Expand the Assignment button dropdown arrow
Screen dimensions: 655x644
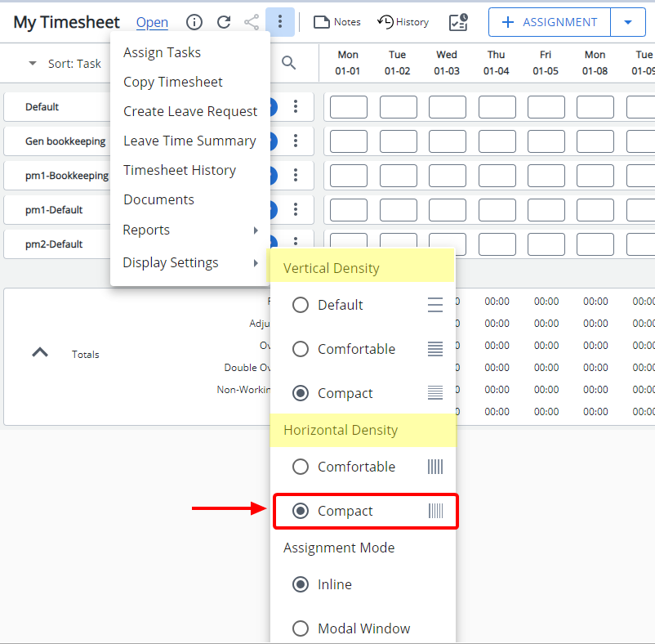[x=628, y=22]
